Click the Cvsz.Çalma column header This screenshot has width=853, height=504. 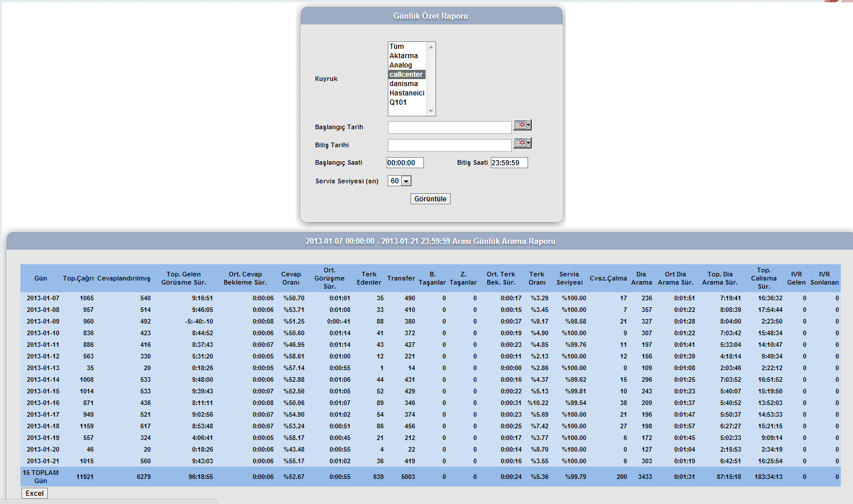coord(608,278)
